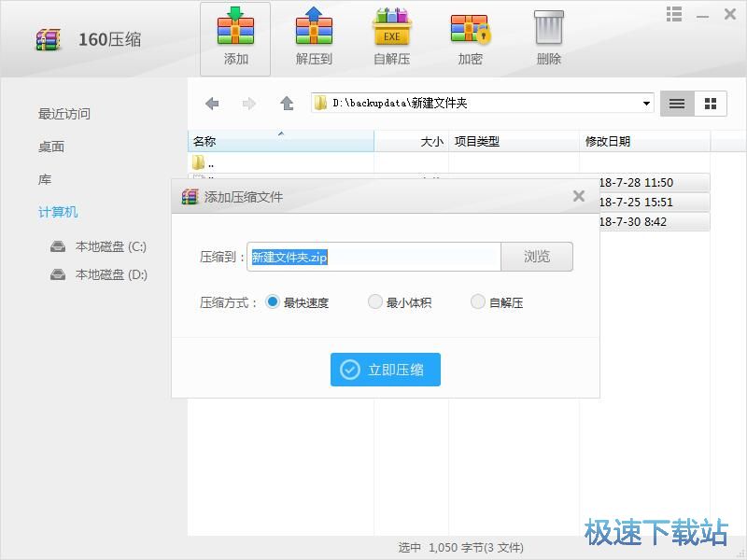The height and width of the screenshot is (560, 747).
Task: Select 最快速度 compression option
Action: 298,302
